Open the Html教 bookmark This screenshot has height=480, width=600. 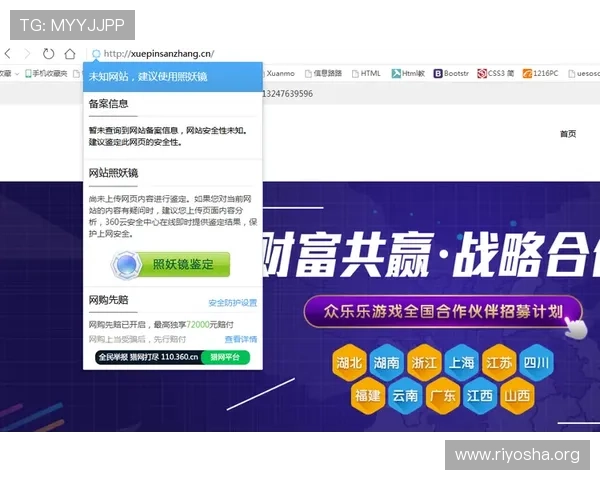click(408, 73)
